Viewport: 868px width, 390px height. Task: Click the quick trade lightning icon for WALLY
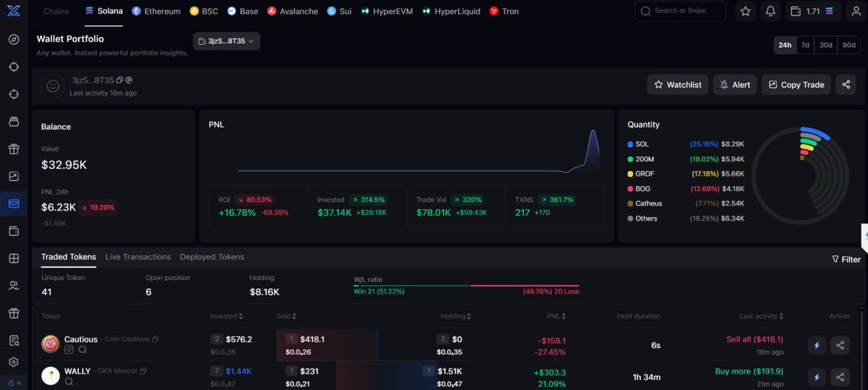coord(817,377)
